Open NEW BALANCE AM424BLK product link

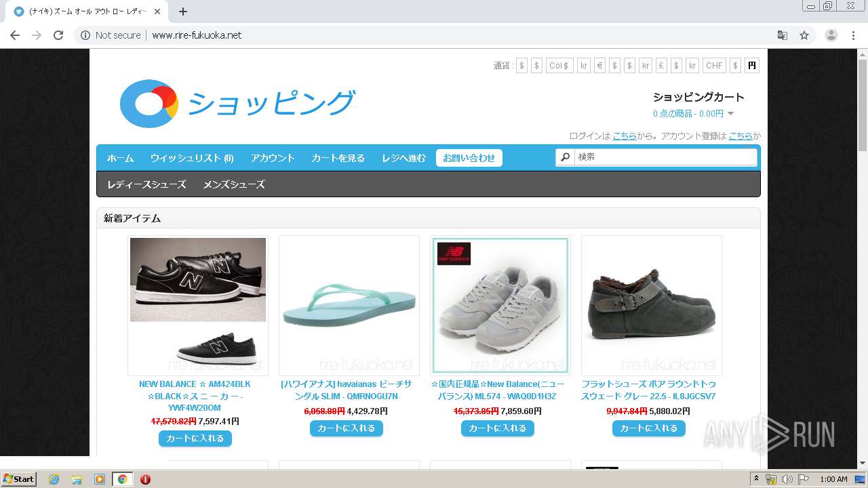click(195, 396)
